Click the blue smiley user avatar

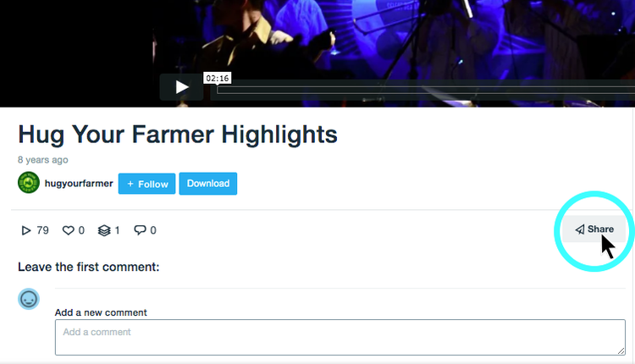[x=28, y=299]
